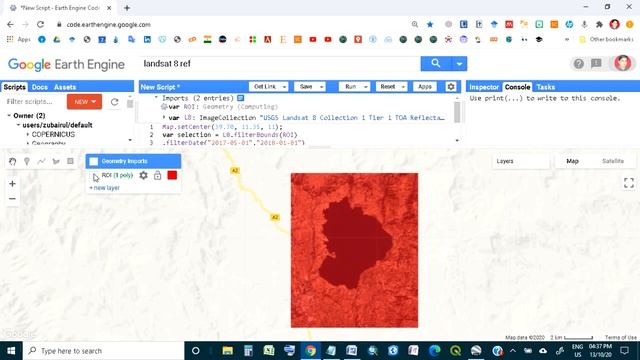Image resolution: width=640 pixels, height=360 pixels.
Task: Open the Windows notification center
Action: coord(624,351)
